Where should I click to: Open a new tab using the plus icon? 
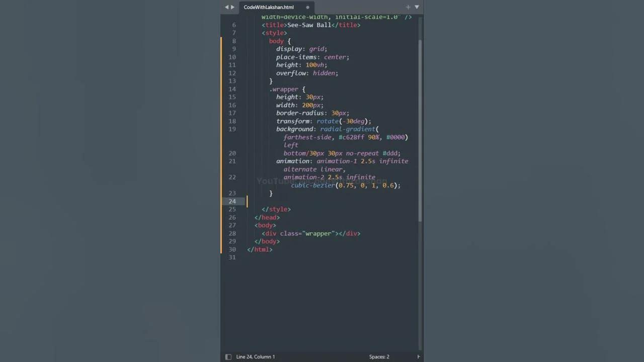(408, 7)
